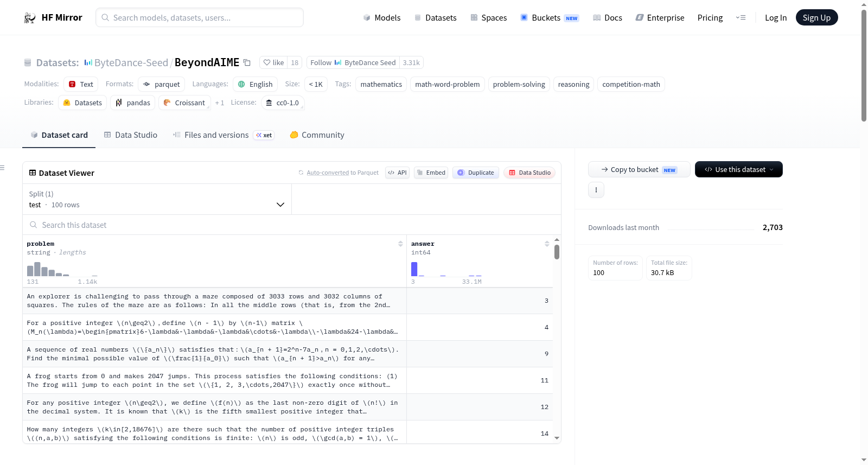Click the problem length histogram
The image size is (868, 465).
pos(62,269)
